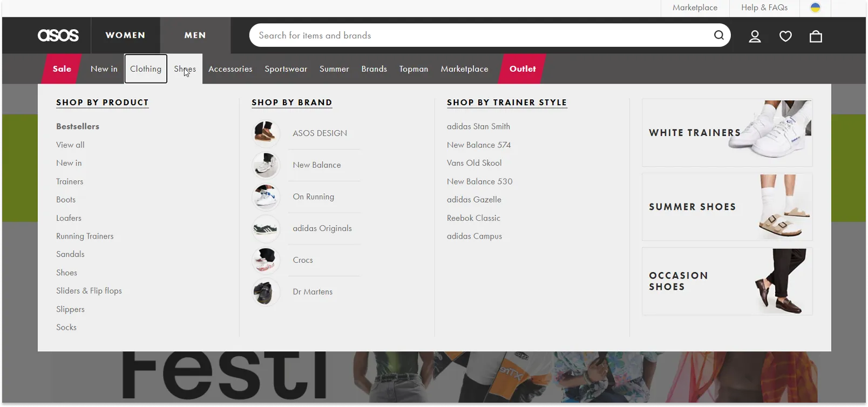Click the New Balance brand text link
Viewport: 868px width, 407px height.
[x=317, y=165]
